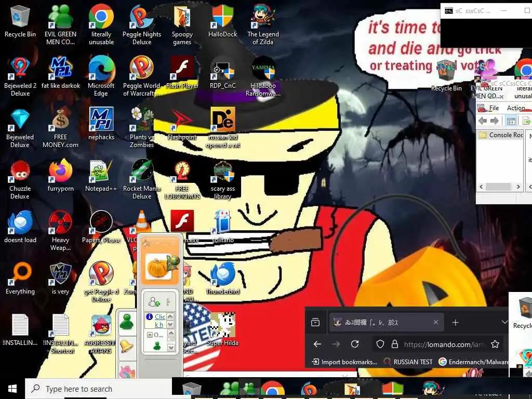Open the nephacks MPI icon

(101, 124)
